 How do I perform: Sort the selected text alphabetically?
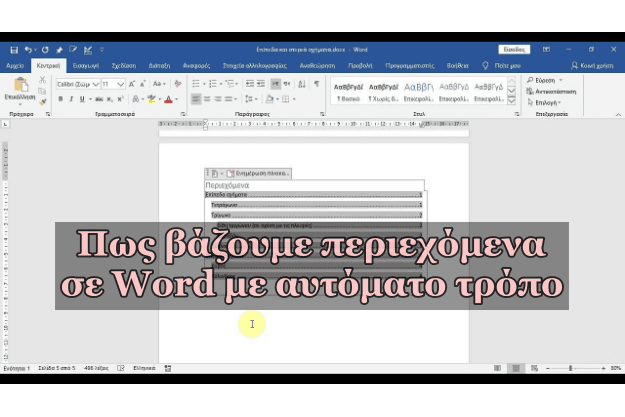[302, 84]
